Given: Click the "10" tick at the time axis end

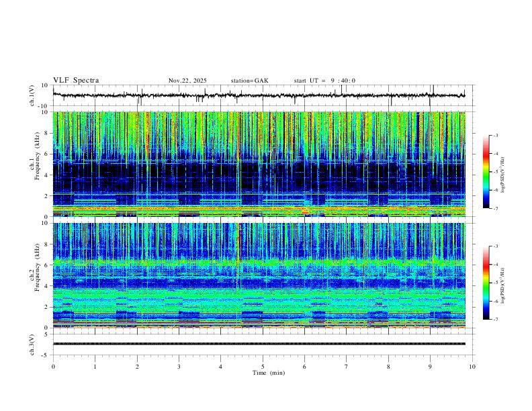Looking at the screenshot, I should 472,367.
